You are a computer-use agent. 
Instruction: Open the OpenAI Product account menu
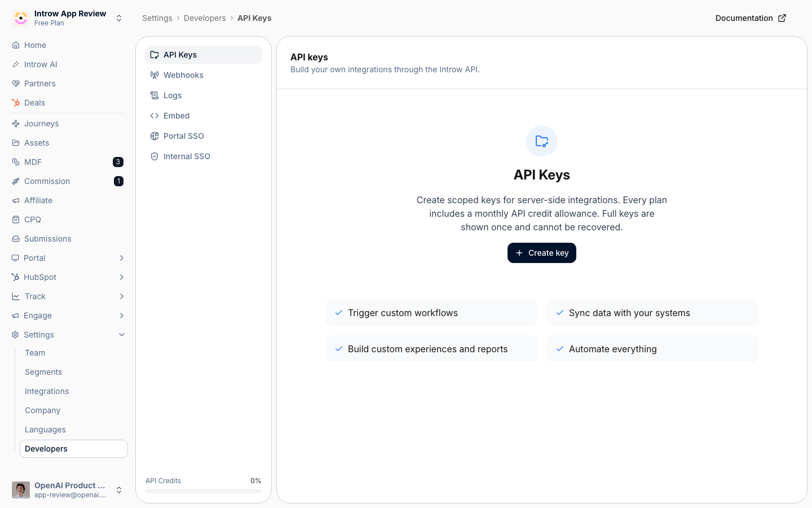pyautogui.click(x=68, y=490)
